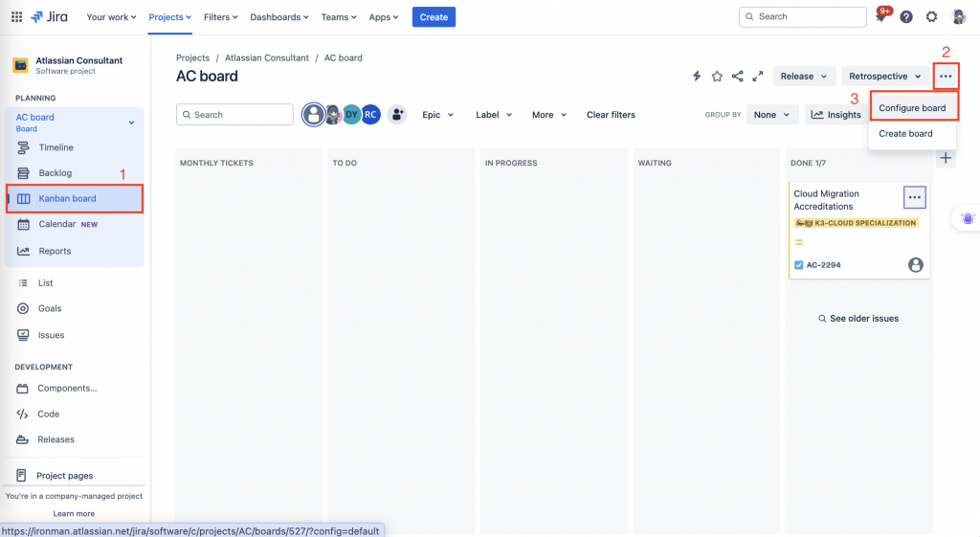
Task: Filter by the unassigned avatar
Action: [x=313, y=115]
